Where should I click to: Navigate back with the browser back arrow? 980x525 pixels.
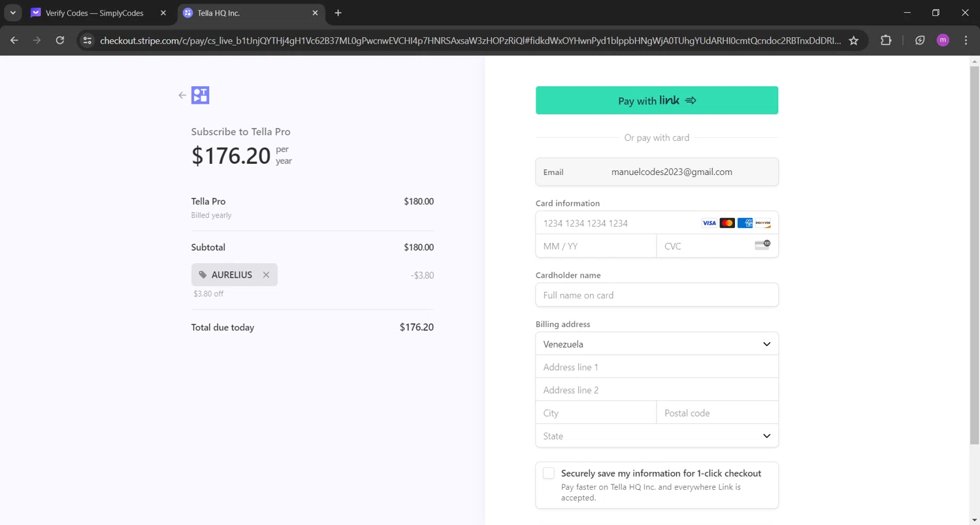14,40
